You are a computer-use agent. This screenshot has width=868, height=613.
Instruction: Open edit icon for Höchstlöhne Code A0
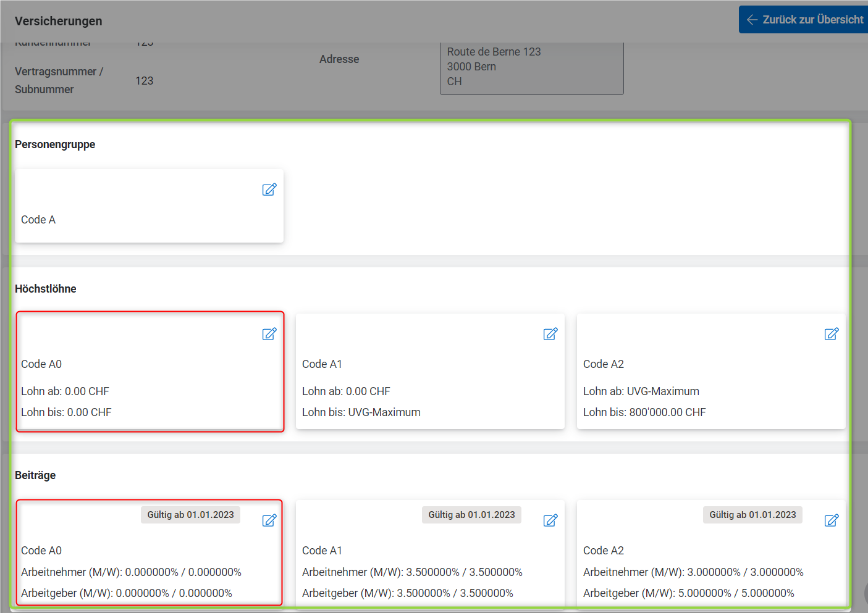(269, 334)
